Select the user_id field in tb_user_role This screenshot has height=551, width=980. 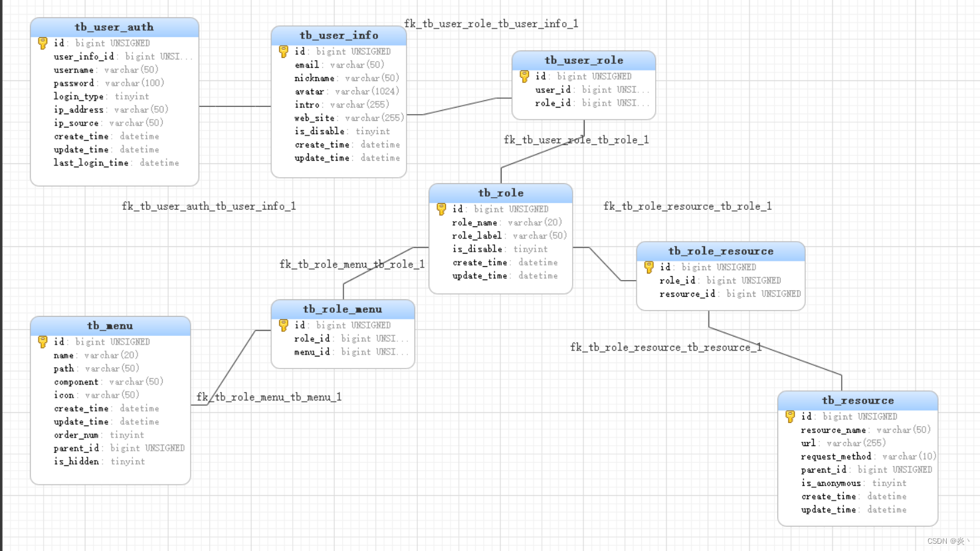593,90
